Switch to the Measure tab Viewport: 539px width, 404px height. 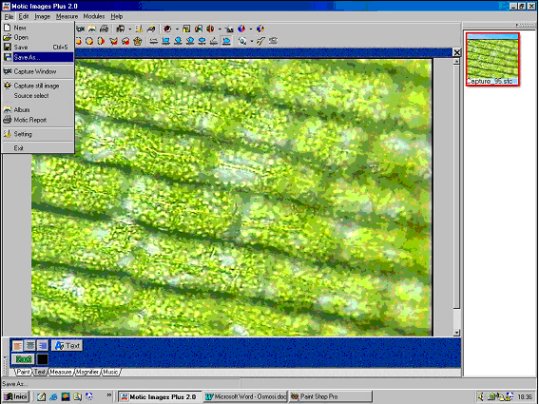point(60,372)
